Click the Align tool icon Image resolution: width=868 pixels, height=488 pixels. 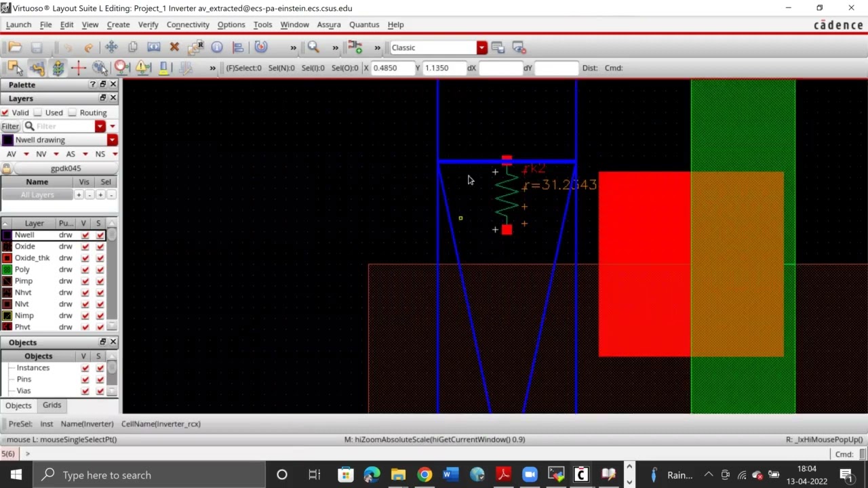(x=238, y=47)
